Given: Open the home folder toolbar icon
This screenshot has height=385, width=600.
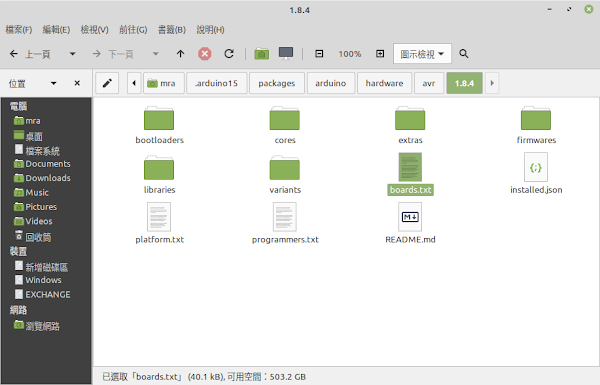Looking at the screenshot, I should coord(261,54).
